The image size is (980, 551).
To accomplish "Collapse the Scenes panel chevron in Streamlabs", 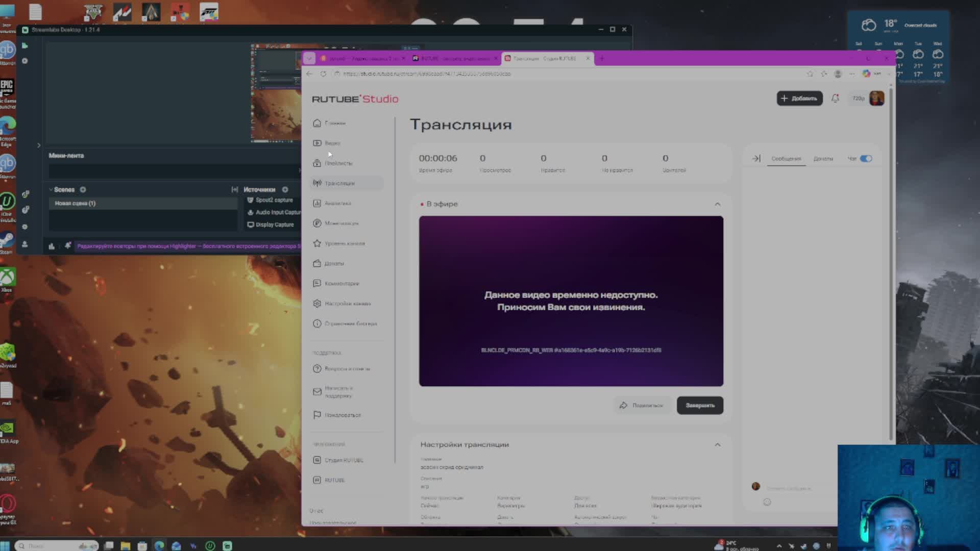I will [x=51, y=190].
